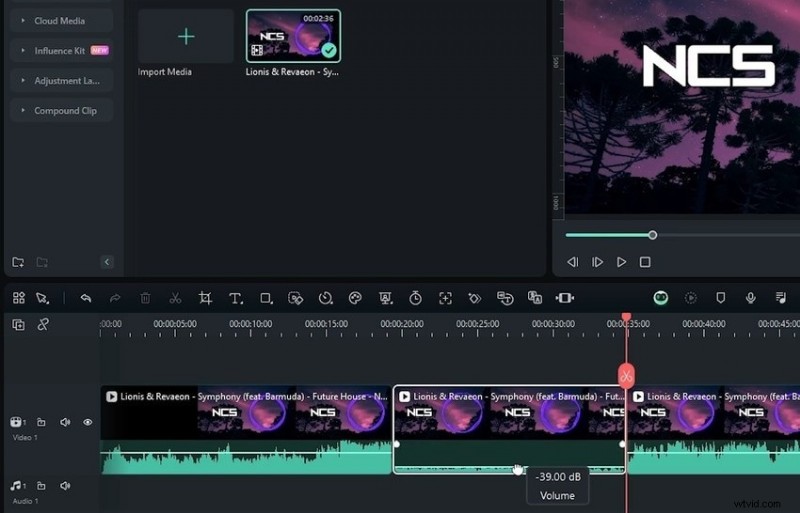Screen dimensions: 800x513
Task: Open the motion tracking crosshair tool
Action: point(445,298)
